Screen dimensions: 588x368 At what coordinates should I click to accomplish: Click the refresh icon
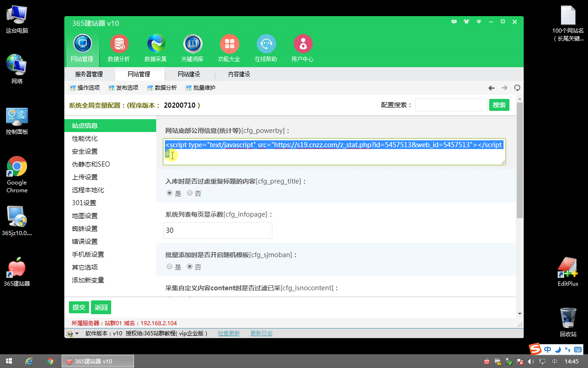pos(517,88)
